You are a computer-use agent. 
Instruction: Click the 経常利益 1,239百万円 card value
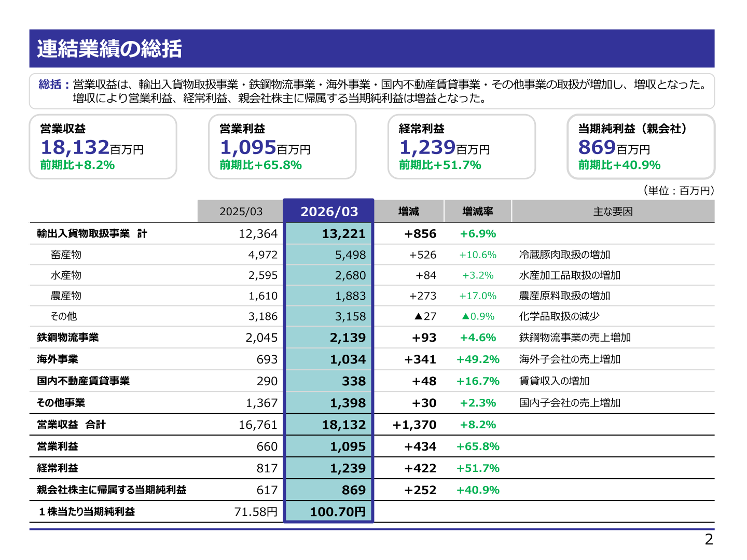click(445, 148)
